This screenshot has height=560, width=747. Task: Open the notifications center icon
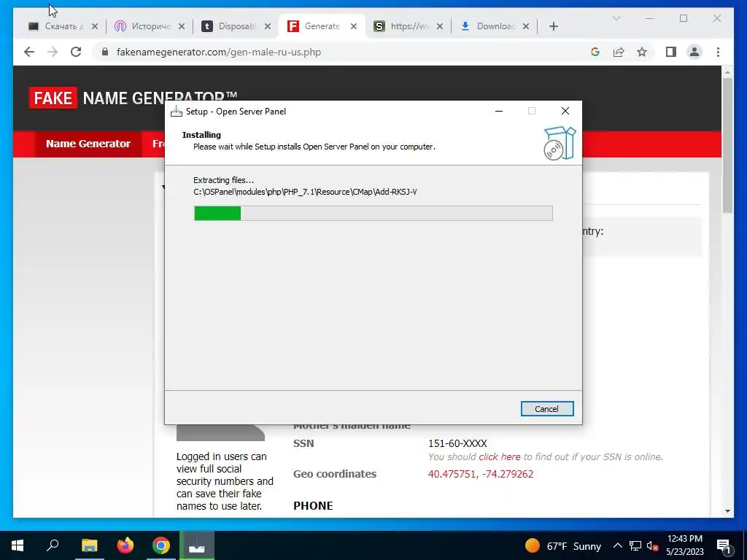tap(724, 545)
